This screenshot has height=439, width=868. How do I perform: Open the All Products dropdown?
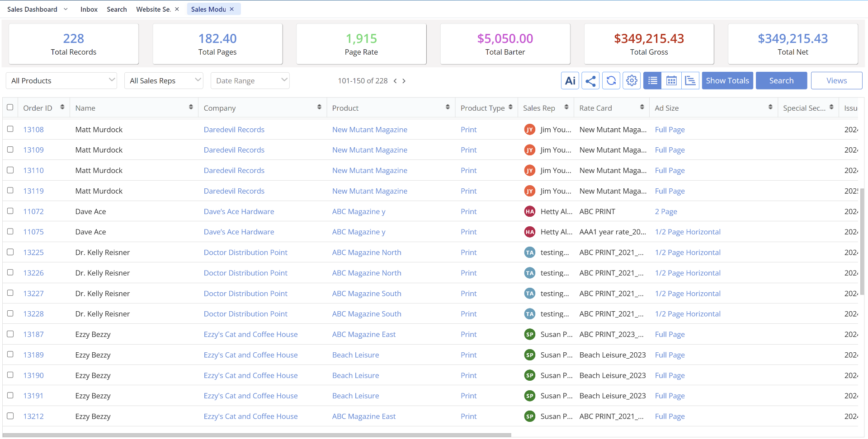pos(61,80)
